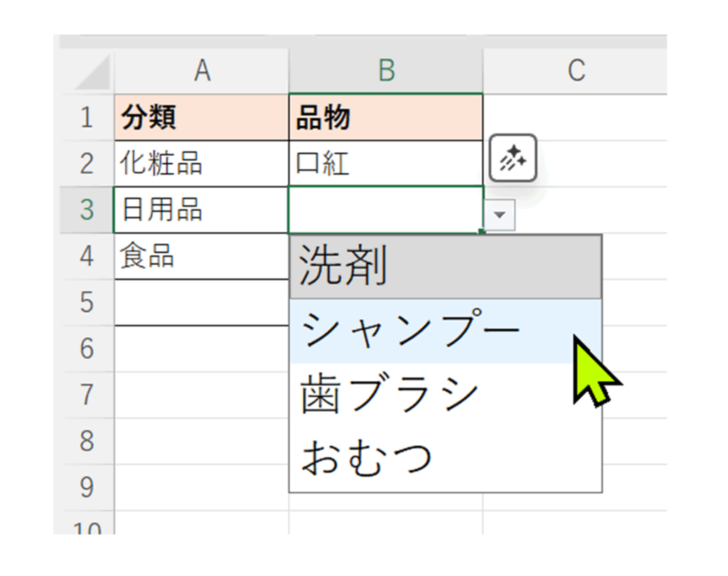Select row 3 header
This screenshot has height=576, width=728.
click(87, 210)
